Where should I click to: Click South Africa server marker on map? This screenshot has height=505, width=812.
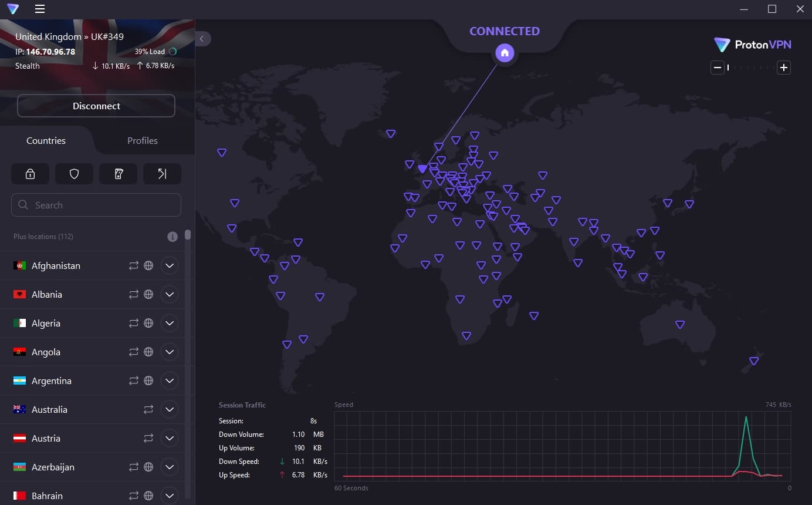(x=466, y=336)
